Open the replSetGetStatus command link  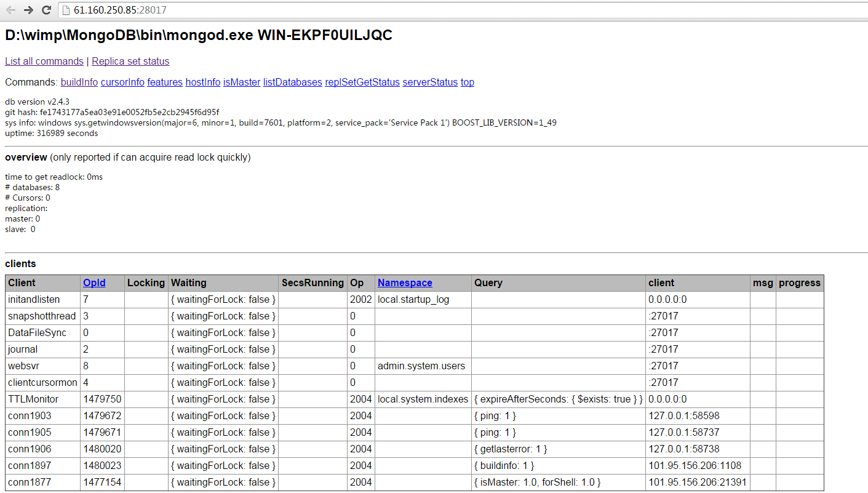point(362,82)
